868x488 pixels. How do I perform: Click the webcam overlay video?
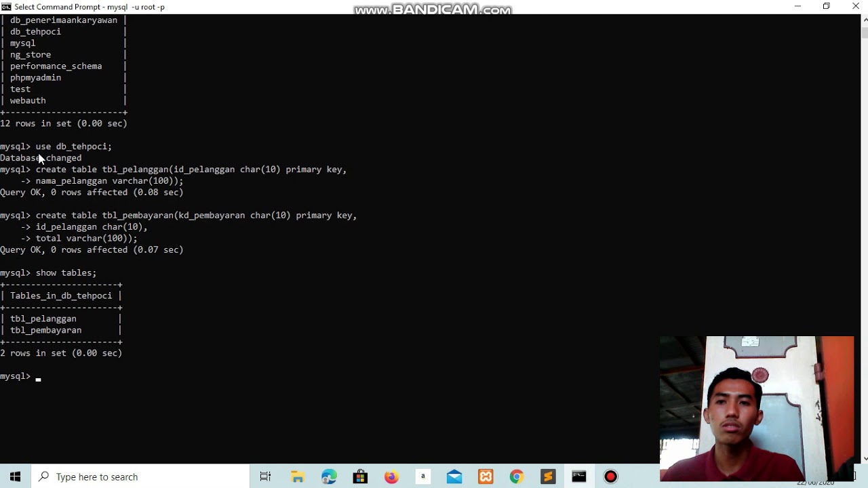[757, 409]
